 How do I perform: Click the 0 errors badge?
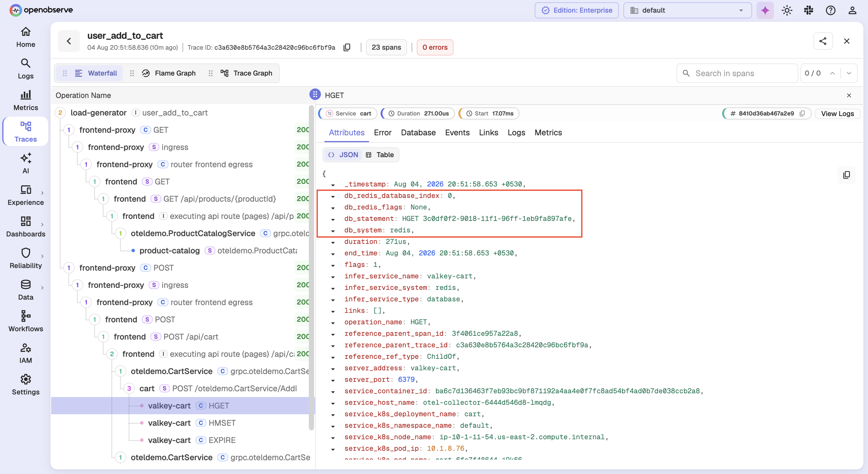click(x=435, y=47)
